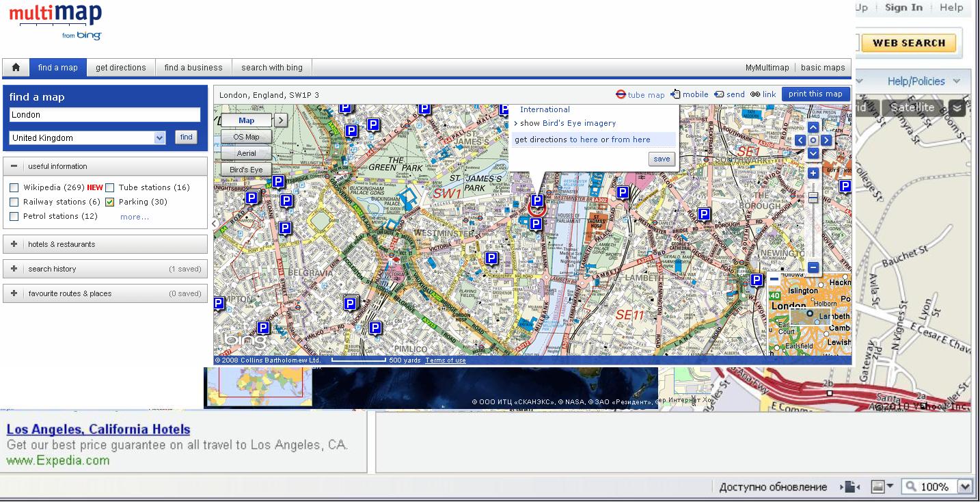Click the Sign In link
980x502 pixels.
coord(903,8)
